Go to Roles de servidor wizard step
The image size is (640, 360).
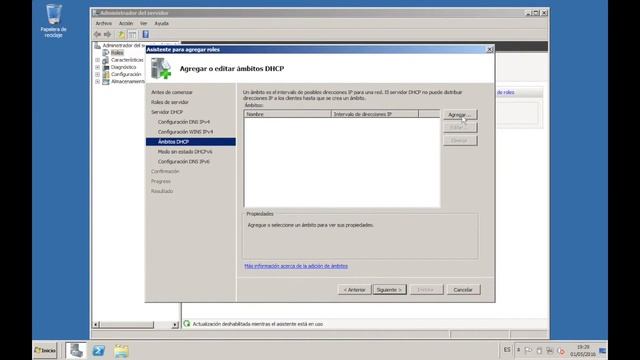point(170,102)
